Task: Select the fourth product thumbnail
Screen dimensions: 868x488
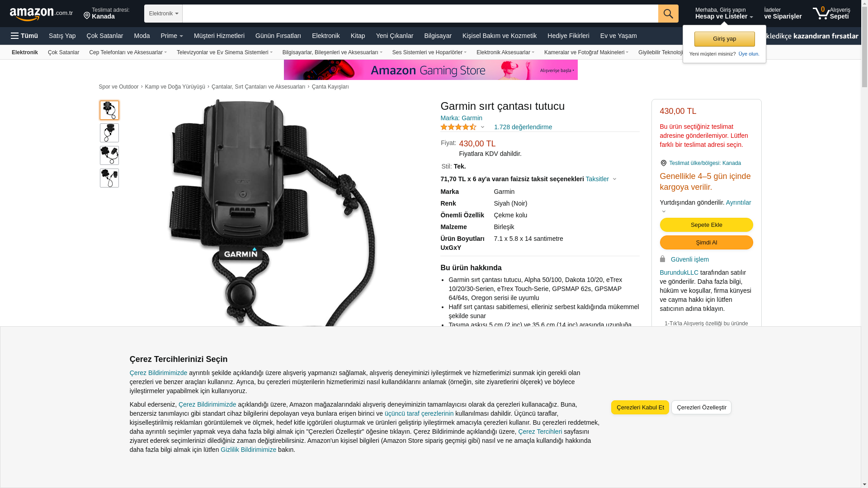Action: coord(109,178)
